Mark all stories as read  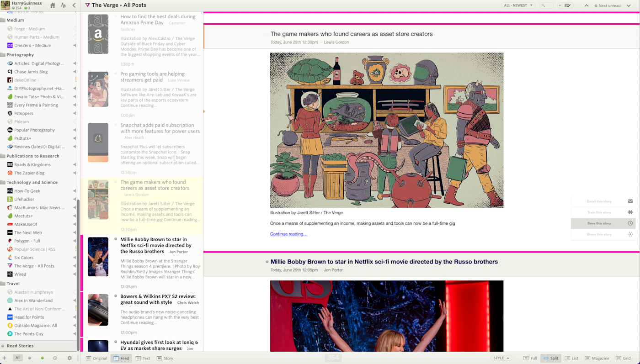click(568, 5)
